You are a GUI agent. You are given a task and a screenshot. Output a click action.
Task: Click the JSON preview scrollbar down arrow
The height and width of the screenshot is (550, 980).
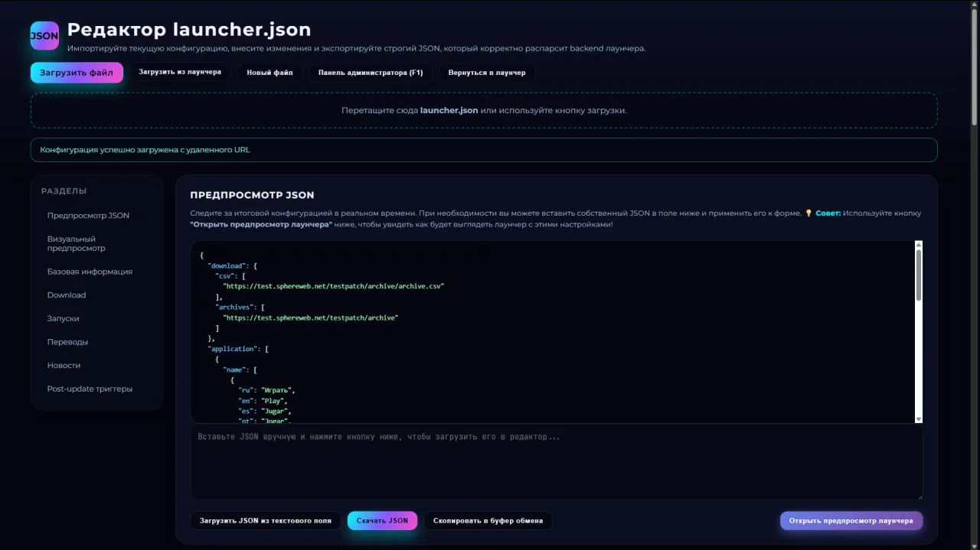point(919,418)
